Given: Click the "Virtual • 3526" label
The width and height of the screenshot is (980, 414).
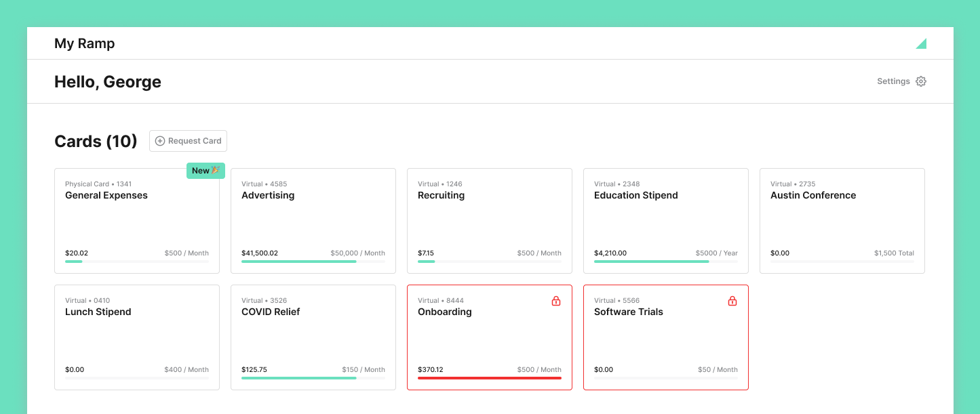Looking at the screenshot, I should click(x=264, y=300).
